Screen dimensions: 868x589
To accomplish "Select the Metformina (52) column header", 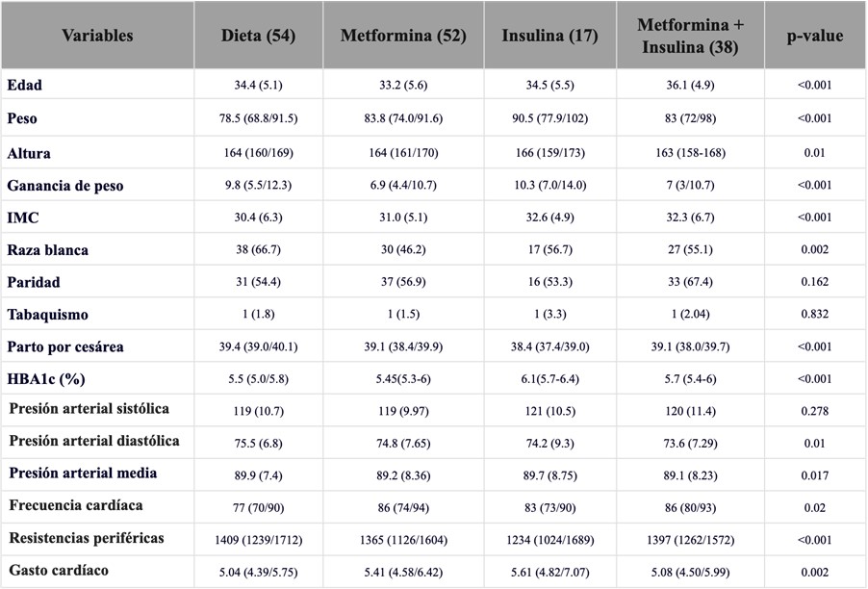I will [403, 36].
